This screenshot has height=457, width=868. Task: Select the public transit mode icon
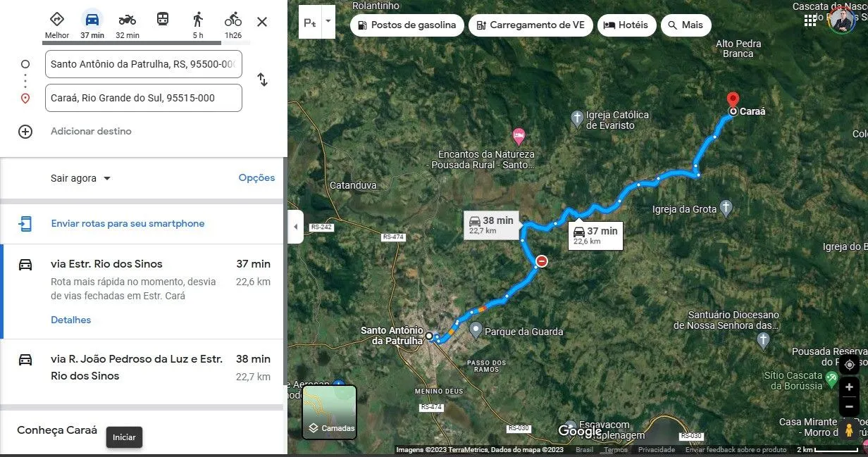(163, 20)
